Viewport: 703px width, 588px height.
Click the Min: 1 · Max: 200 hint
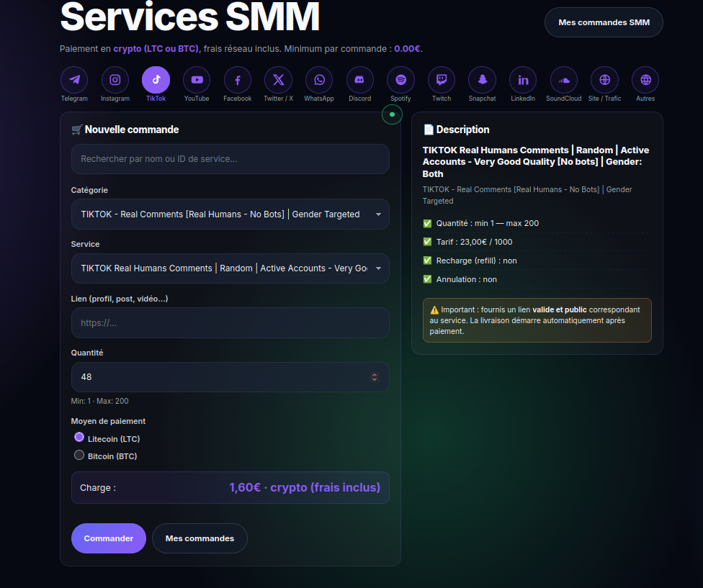[99, 402]
